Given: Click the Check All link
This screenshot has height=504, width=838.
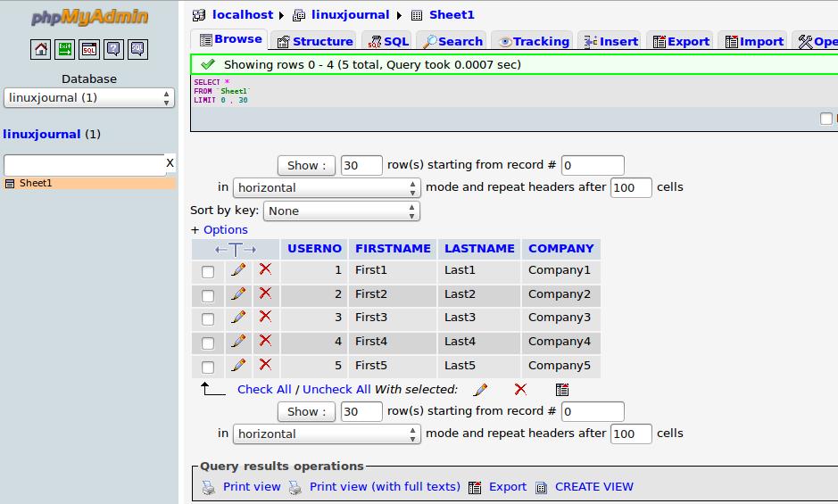Looking at the screenshot, I should click(x=264, y=390).
